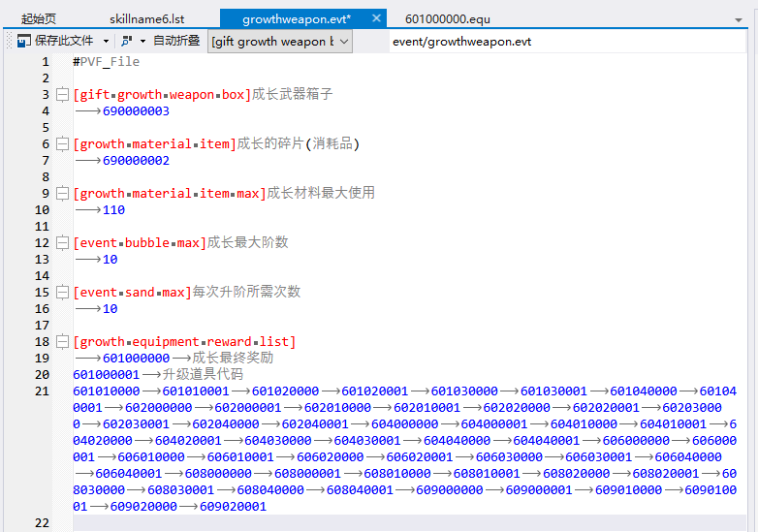
Task: Open the tab list overflow arrow
Action: [739, 19]
